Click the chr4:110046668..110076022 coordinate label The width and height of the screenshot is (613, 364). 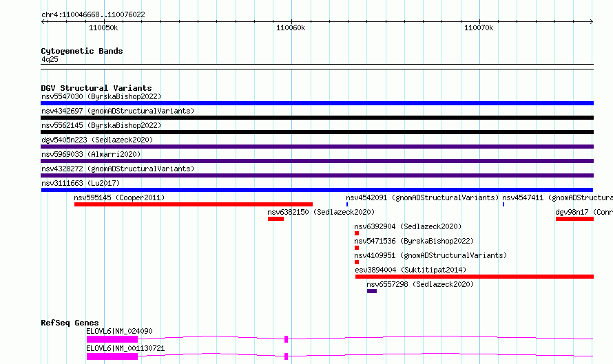[93, 15]
